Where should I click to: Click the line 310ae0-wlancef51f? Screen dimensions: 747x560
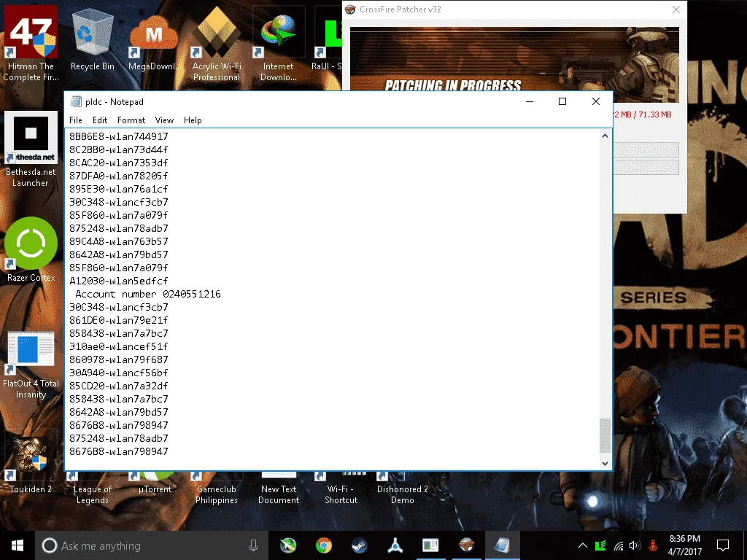(119, 346)
